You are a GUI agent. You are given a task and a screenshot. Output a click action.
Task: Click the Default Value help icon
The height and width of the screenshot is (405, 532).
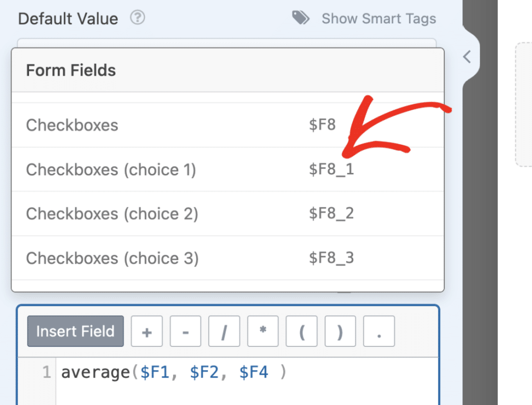tap(138, 18)
